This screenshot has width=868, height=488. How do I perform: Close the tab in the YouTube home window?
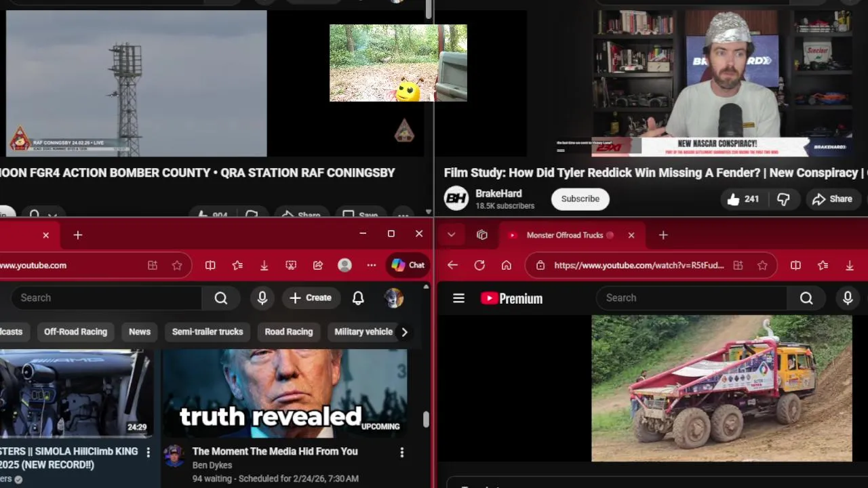point(45,235)
